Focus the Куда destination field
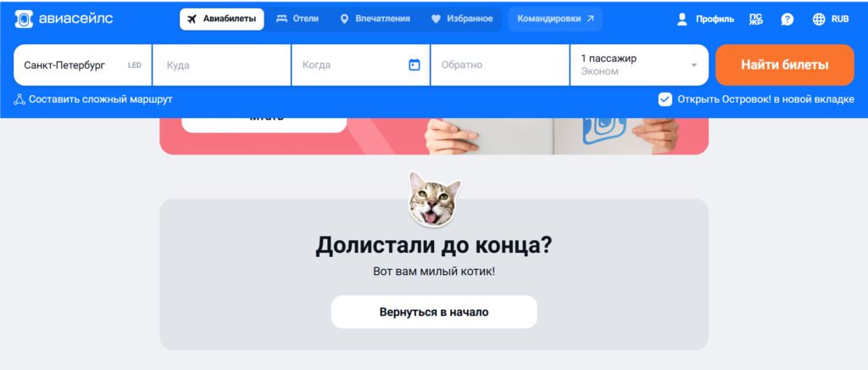The height and width of the screenshot is (370, 868). [222, 64]
